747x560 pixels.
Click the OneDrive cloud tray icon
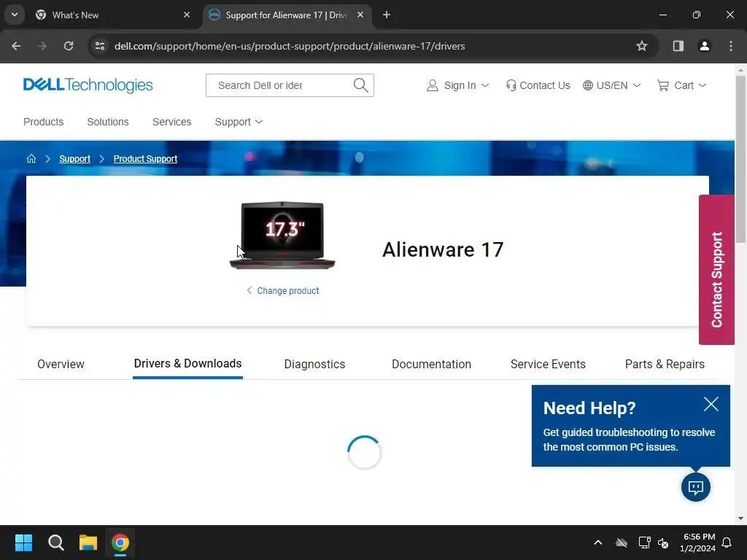pos(622,542)
